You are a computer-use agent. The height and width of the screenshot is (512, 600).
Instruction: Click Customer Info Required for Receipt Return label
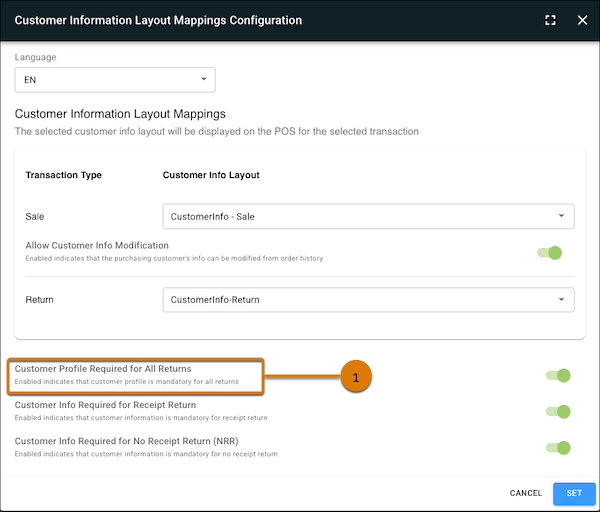[x=105, y=405]
